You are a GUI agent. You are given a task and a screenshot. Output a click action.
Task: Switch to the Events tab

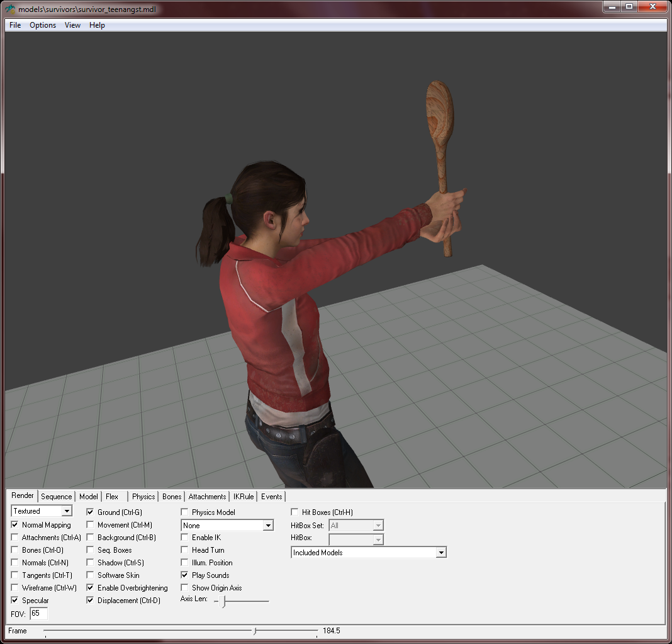pyautogui.click(x=271, y=497)
